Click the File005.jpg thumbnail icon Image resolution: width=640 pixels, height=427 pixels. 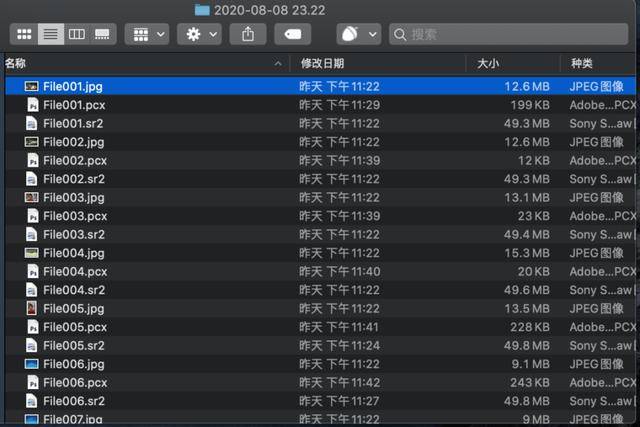point(32,309)
